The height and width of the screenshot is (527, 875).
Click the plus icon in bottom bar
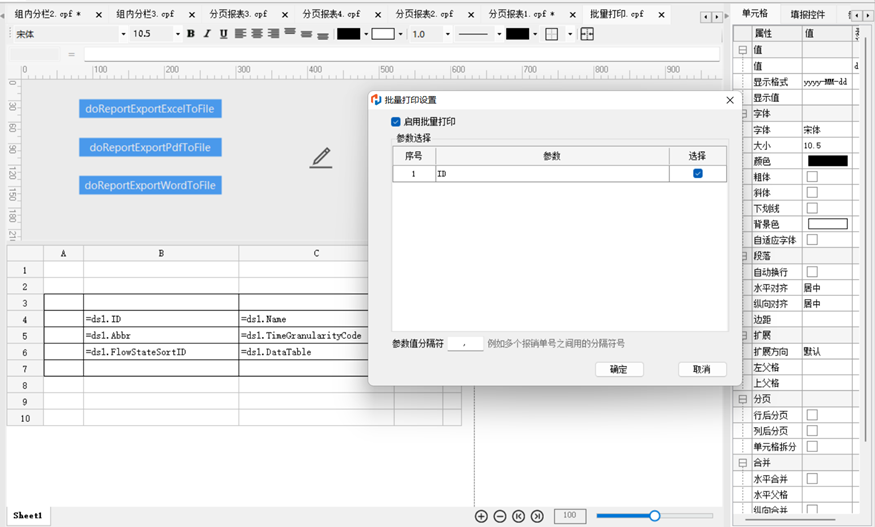click(x=481, y=516)
